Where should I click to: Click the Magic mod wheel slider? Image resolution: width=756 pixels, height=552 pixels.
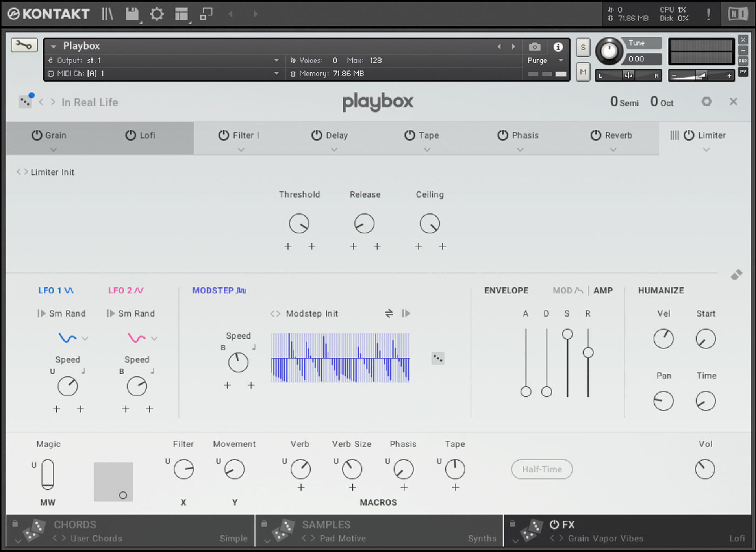point(48,474)
